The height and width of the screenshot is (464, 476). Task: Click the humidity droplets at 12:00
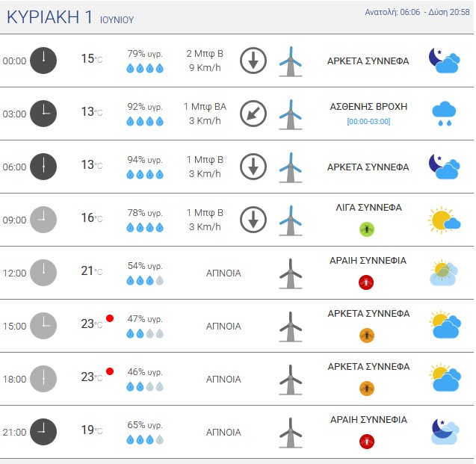[145, 281]
